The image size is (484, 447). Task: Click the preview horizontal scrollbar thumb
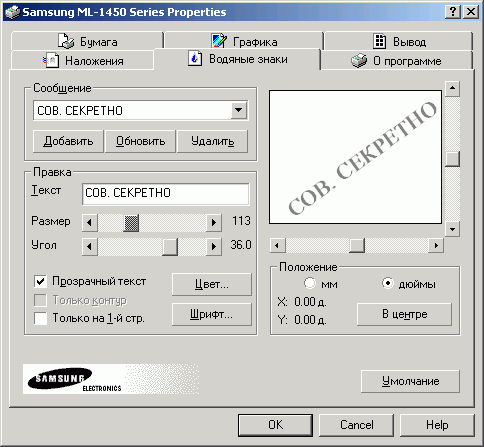tap(357, 246)
